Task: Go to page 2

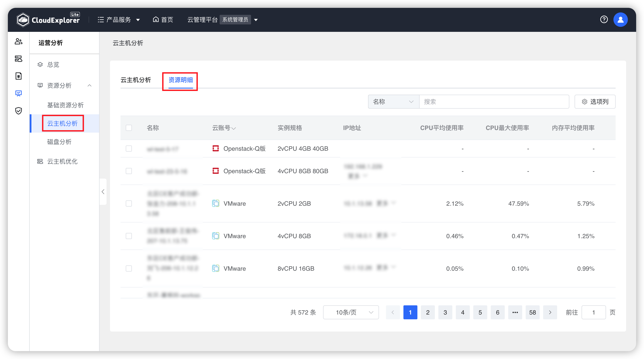Action: tap(428, 312)
